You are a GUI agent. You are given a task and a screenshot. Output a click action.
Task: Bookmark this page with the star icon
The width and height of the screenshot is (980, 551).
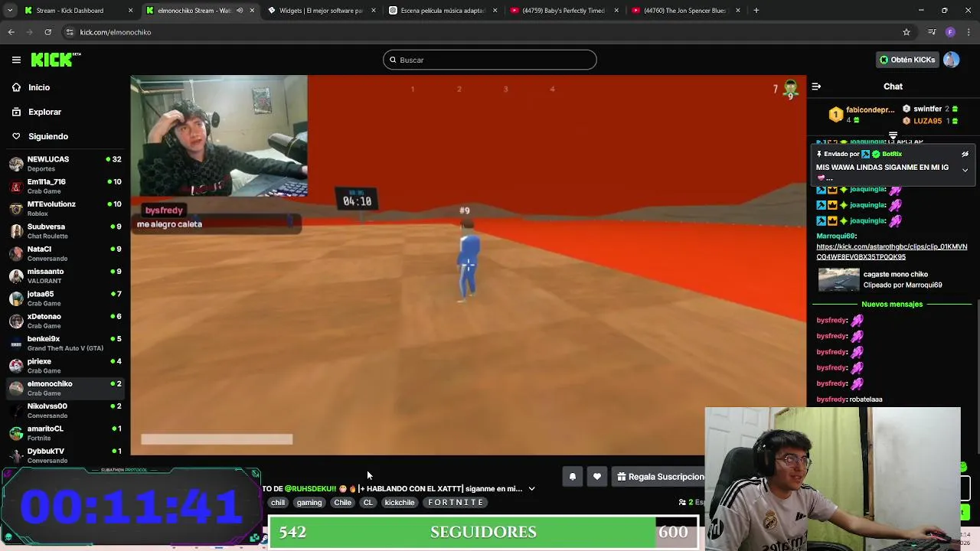coord(906,32)
